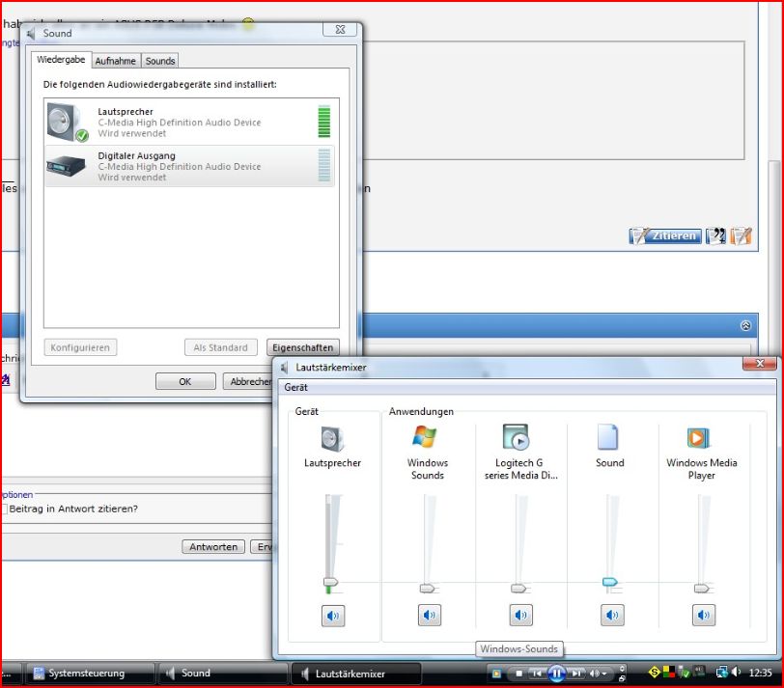The image size is (784, 688).
Task: Click the Antworten button on forum page
Action: coord(213,546)
